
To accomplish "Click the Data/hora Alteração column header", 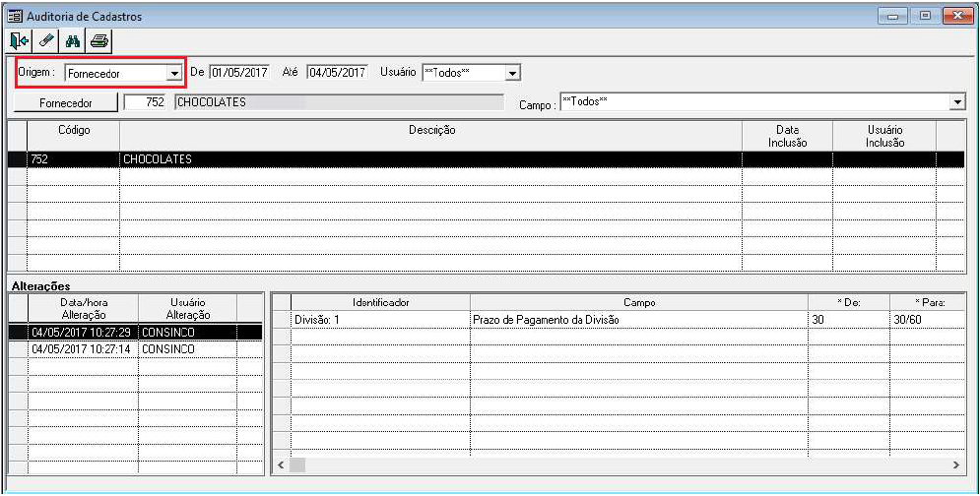I will pos(83,309).
